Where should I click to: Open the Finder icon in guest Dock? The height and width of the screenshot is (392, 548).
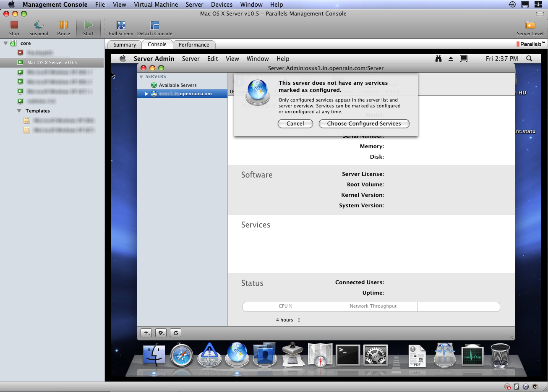click(x=154, y=355)
